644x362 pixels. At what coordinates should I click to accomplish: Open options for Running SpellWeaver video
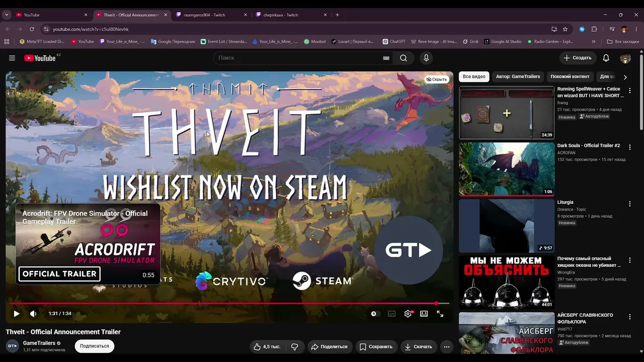coord(629,90)
